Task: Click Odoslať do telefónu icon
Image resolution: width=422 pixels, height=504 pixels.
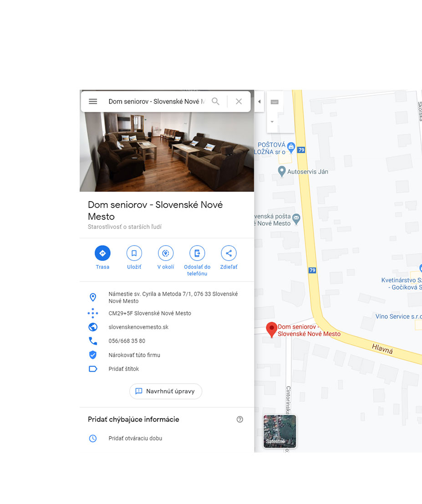Action: (x=197, y=253)
